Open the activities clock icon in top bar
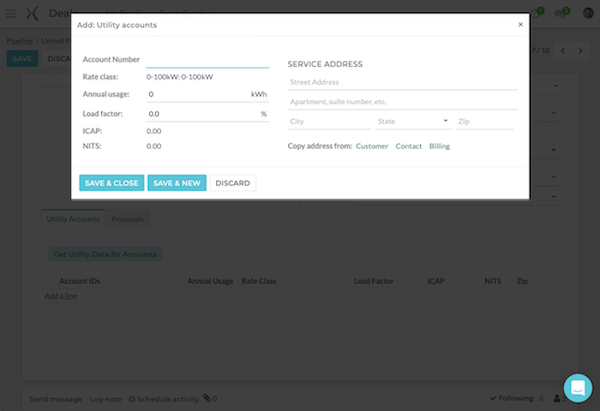This screenshot has height=411, width=600. [x=536, y=14]
